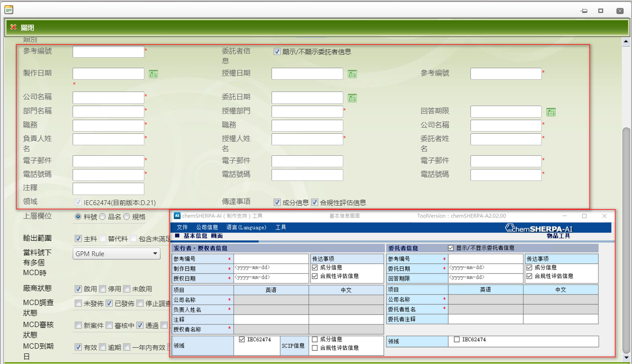Image resolution: width=632 pixels, height=364 pixels.
Task: Toggle the 主料 output range checkbox
Action: pos(78,239)
